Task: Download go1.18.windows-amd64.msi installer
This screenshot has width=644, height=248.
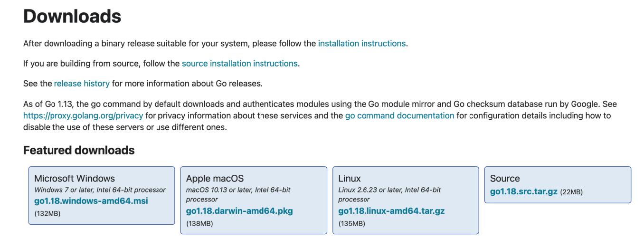Action: 91,201
